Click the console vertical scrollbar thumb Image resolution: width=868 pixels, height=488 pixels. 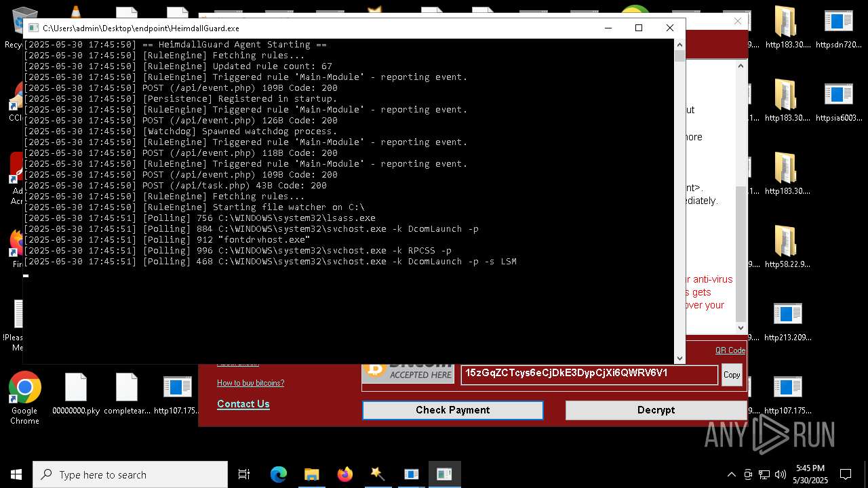pyautogui.click(x=679, y=56)
